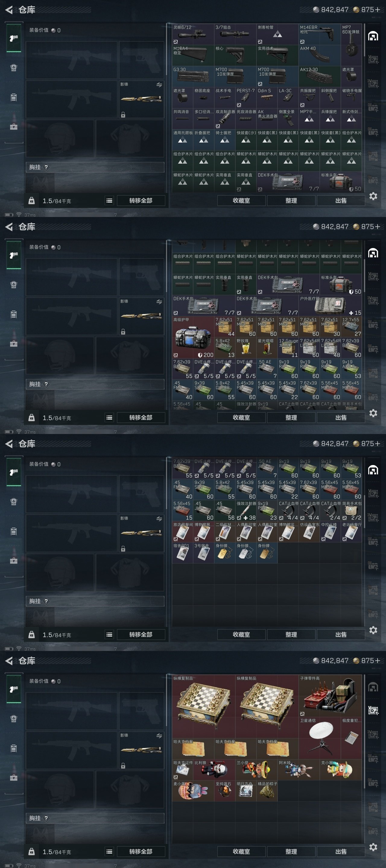386x868 pixels.
Task: Select the 户外医疗箱 medical kit
Action: [x=331, y=306]
